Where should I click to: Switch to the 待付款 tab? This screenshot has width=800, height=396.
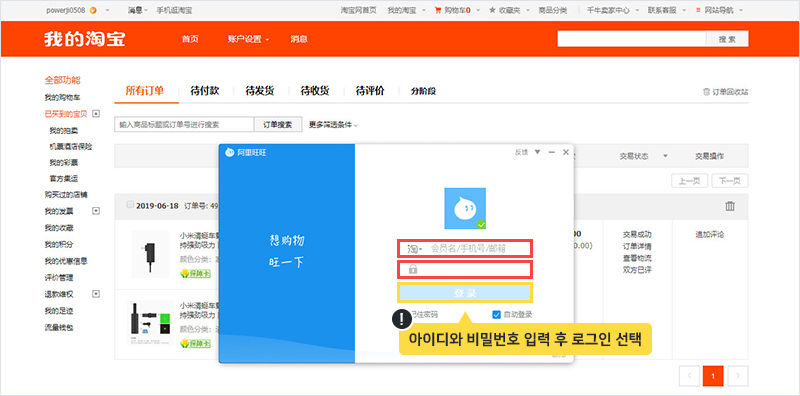(x=205, y=91)
